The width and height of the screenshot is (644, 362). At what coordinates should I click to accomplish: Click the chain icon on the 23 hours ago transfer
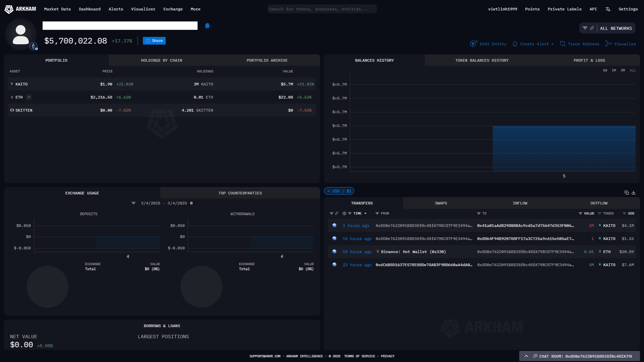[x=334, y=265]
